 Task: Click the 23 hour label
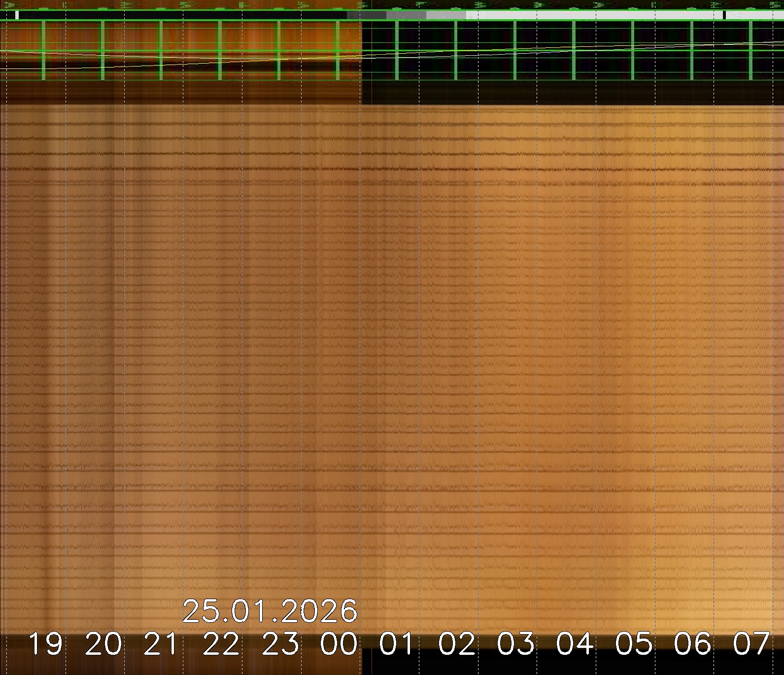[280, 644]
